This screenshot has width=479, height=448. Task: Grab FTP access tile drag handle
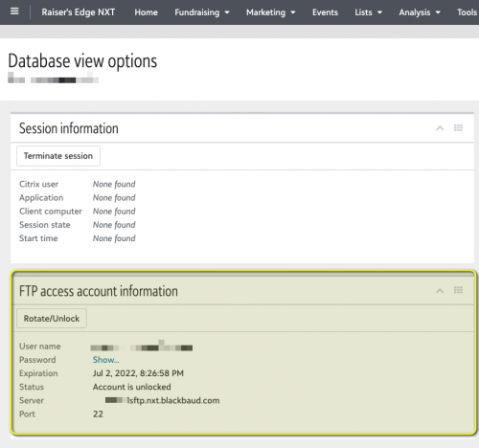click(458, 290)
